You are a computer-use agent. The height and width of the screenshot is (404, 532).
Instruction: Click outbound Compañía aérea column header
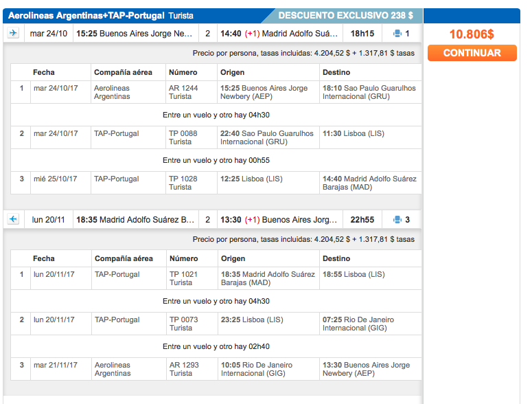click(x=123, y=72)
